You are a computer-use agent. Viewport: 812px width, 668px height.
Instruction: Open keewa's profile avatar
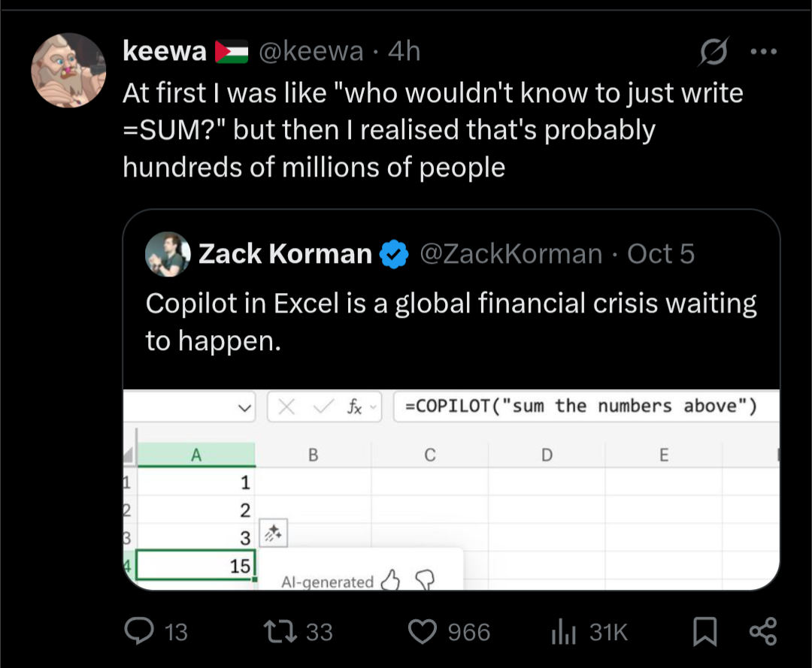[x=68, y=70]
